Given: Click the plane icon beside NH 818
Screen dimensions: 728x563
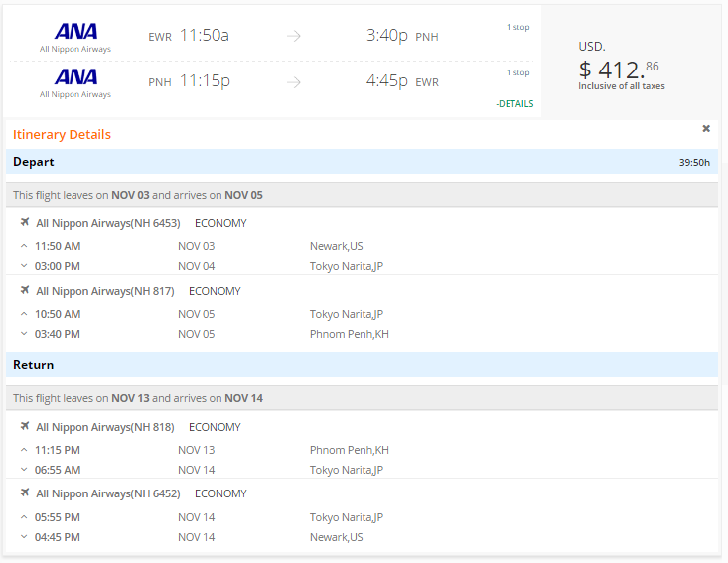Looking at the screenshot, I should tap(25, 426).
